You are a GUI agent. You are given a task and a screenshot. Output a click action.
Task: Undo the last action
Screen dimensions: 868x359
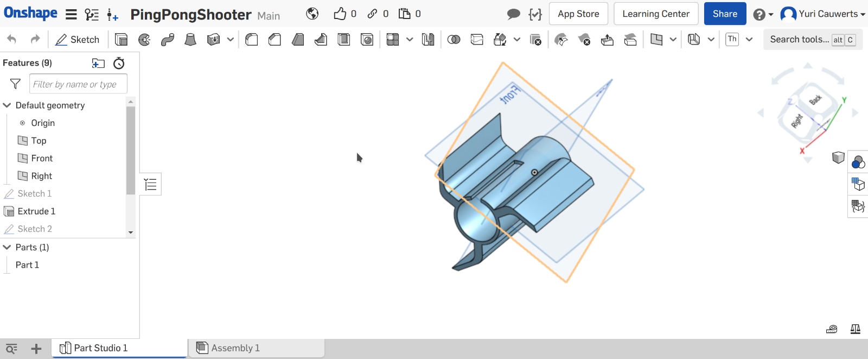(x=11, y=39)
